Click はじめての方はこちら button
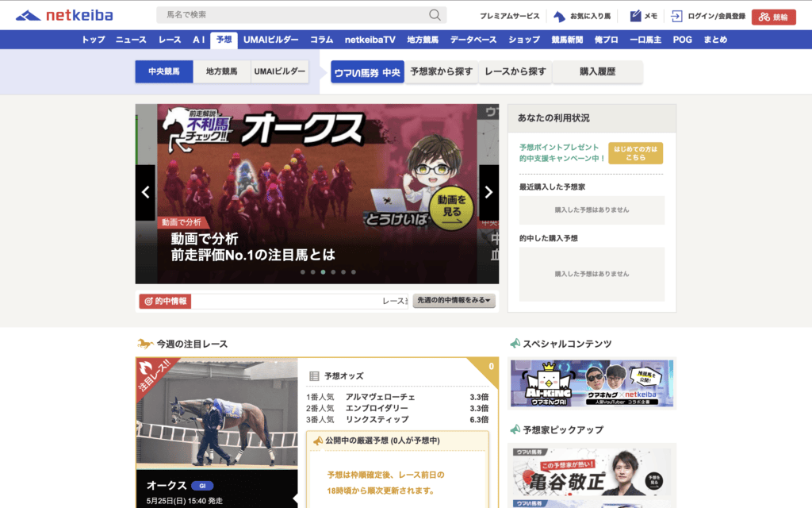Screen dimensions: 812x508 pyautogui.click(x=635, y=153)
